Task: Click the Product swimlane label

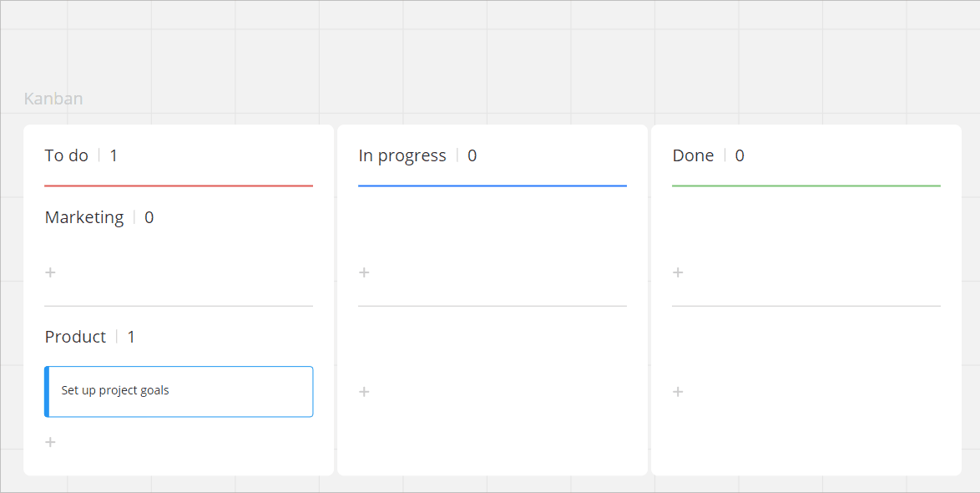Action: pyautogui.click(x=76, y=337)
